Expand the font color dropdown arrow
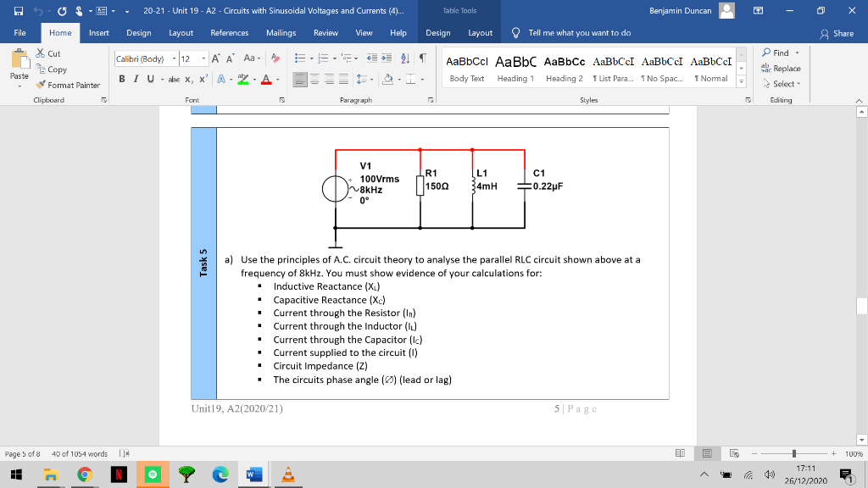868x488 pixels. [277, 80]
